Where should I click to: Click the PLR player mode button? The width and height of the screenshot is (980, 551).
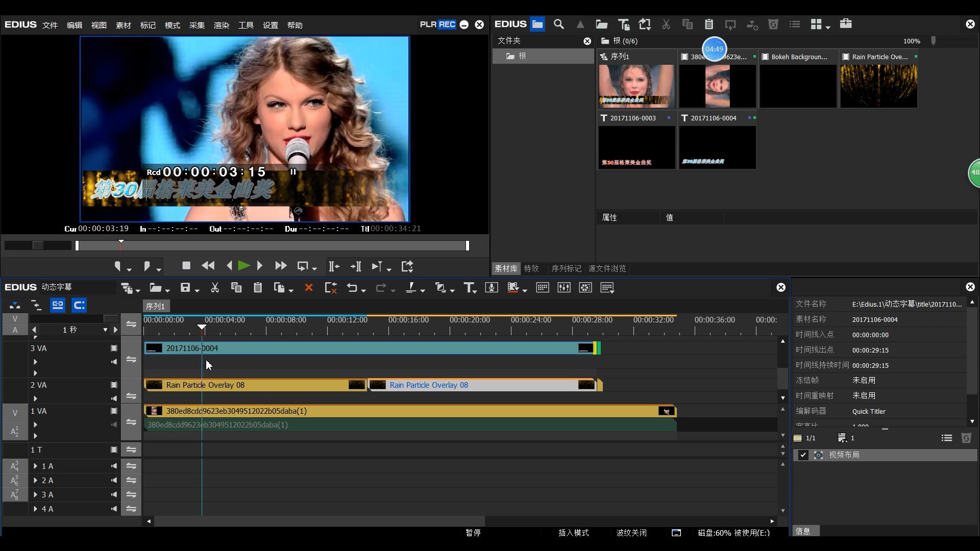428,24
